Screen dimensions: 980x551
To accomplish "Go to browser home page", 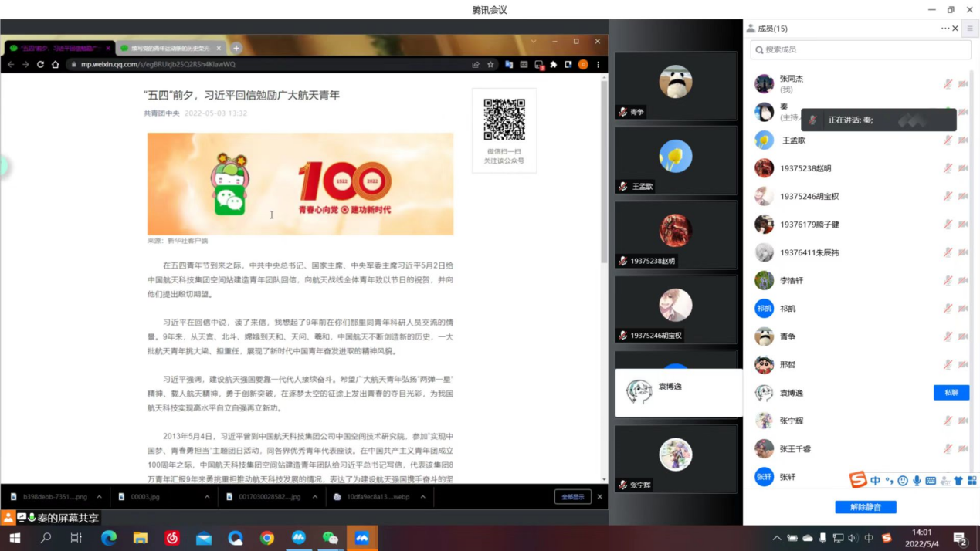I will tap(56, 65).
